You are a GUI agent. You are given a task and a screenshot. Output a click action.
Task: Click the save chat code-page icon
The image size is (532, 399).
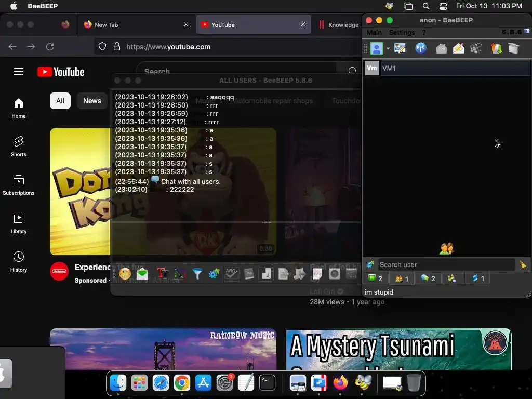(317, 273)
